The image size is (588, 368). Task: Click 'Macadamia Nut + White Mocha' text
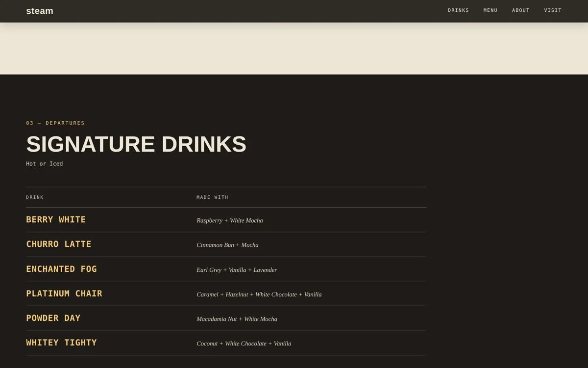237,319
